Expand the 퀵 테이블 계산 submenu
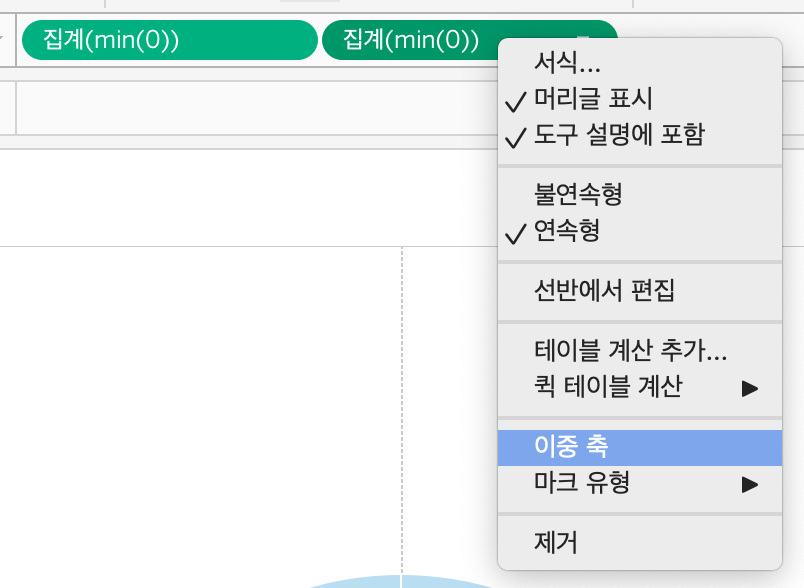Viewport: 804px width, 588px height. point(639,387)
